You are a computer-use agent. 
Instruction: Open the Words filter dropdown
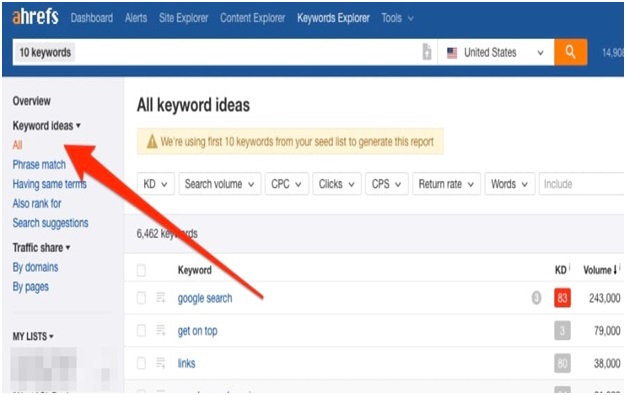coord(509,184)
